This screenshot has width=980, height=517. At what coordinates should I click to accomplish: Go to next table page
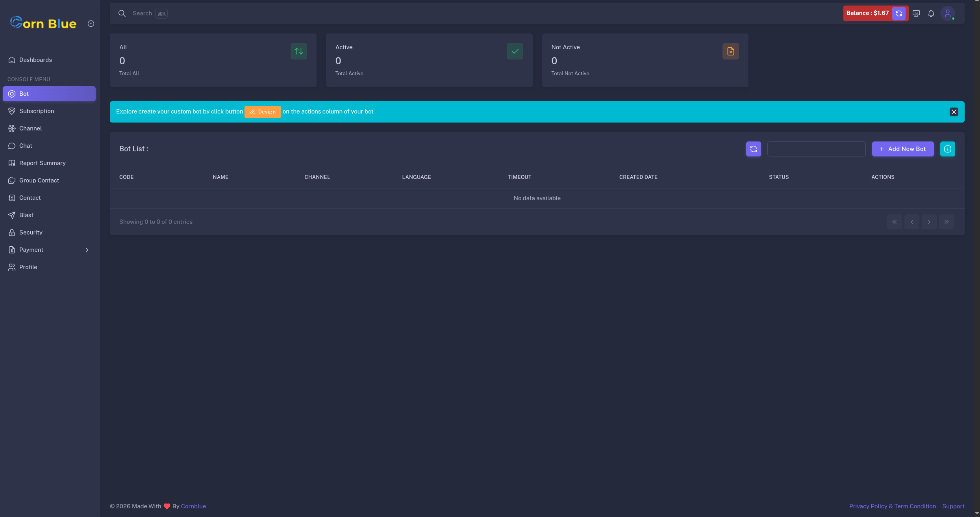(929, 222)
